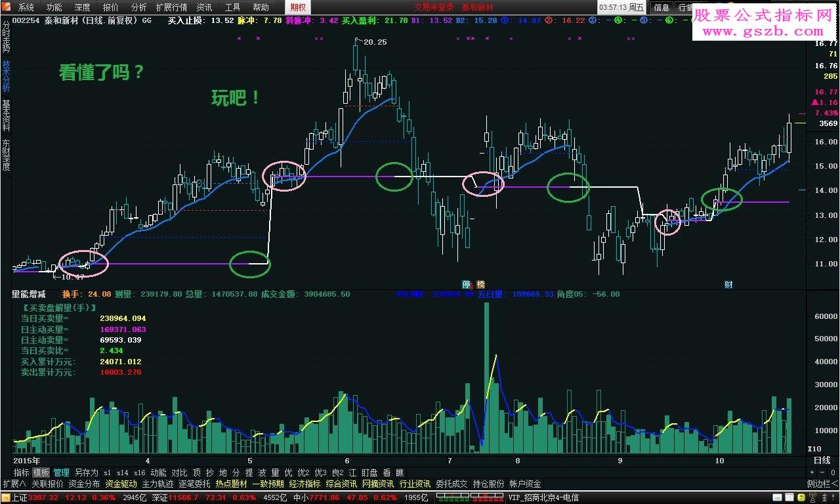Switch to 东财深度 side tab
The height and width of the screenshot is (504, 840).
[x=6, y=156]
